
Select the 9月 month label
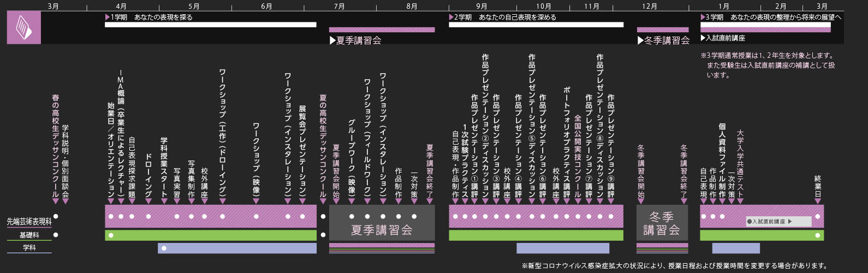coord(481,6)
